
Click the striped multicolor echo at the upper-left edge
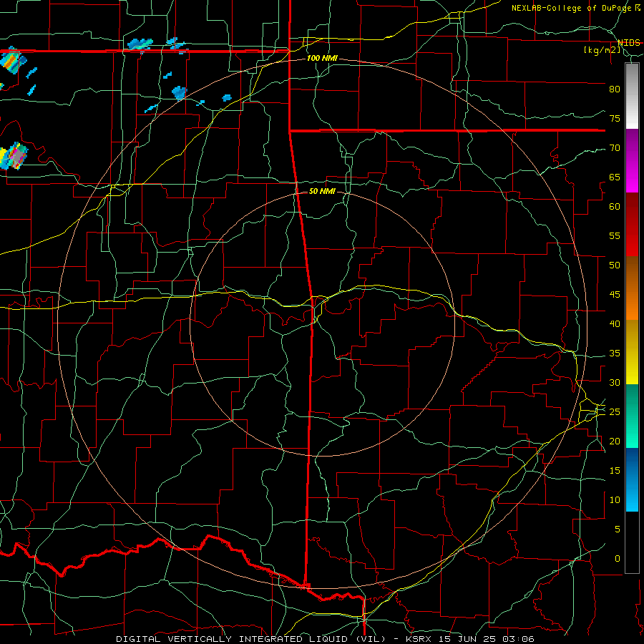tap(12, 62)
